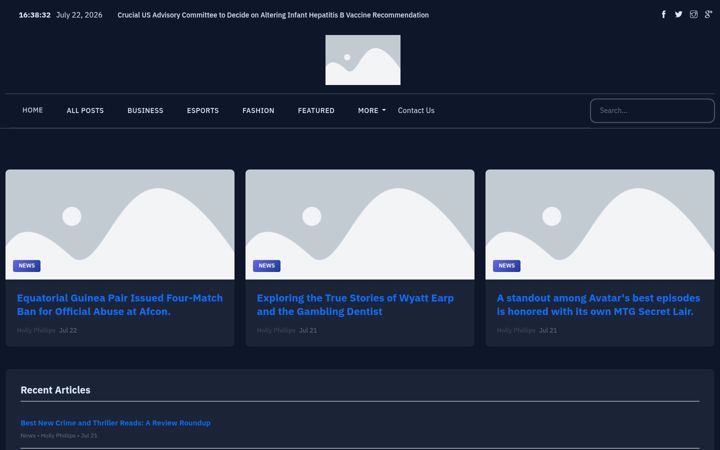Open Equatorial Guinea Pair article thumbnail
This screenshot has height=450, width=720.
(x=120, y=225)
